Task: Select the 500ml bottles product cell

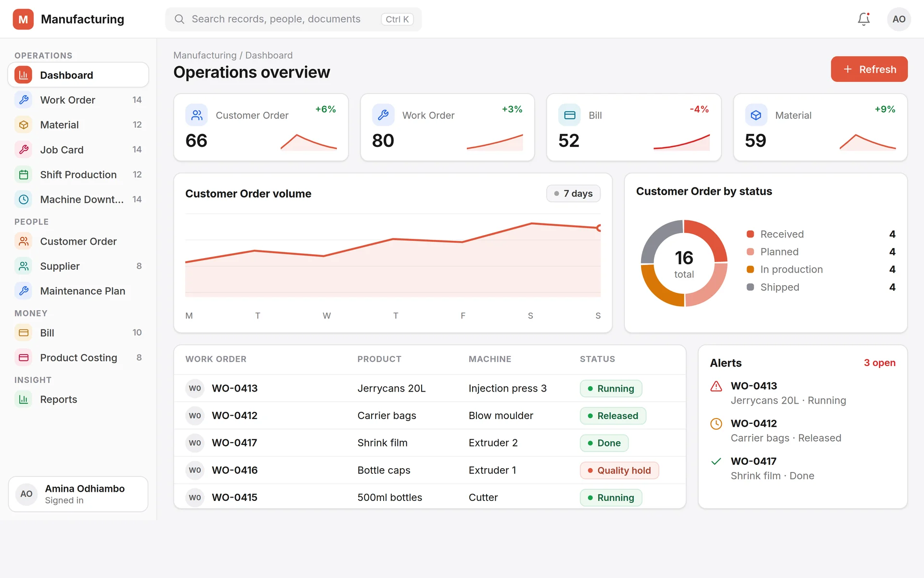Action: pyautogui.click(x=390, y=498)
